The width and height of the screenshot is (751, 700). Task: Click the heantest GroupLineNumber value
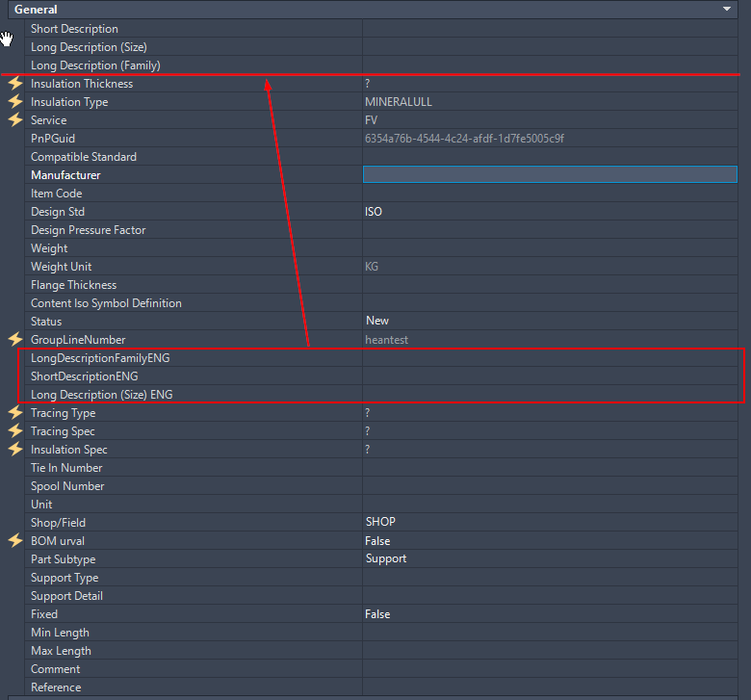[x=386, y=340]
